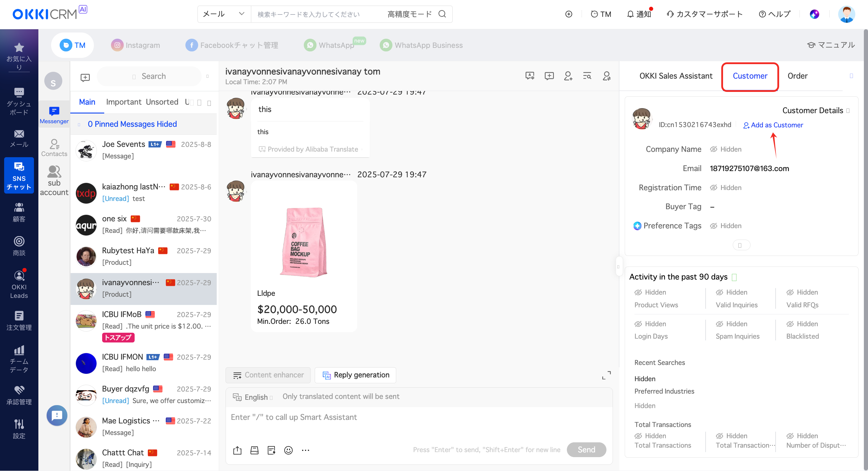This screenshot has height=471, width=868.
Task: Switch to the WhatsApp Business tab
Action: (x=421, y=45)
